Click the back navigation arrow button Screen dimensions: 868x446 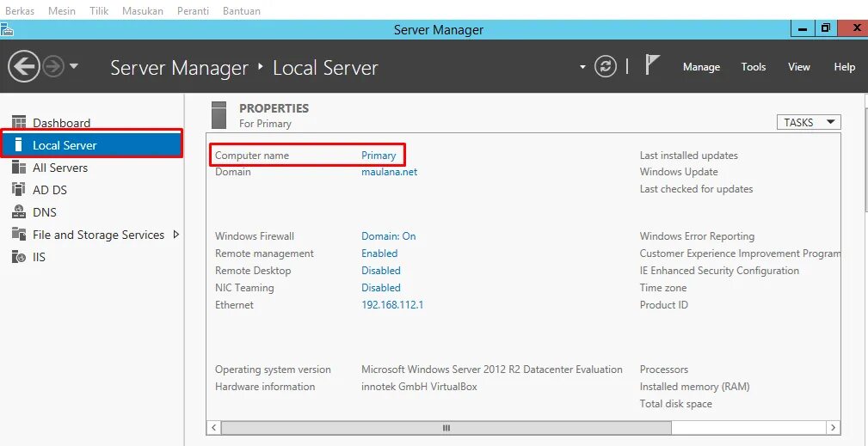pos(23,66)
